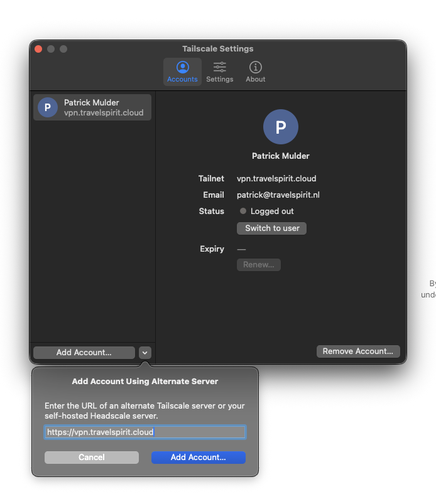Select Patrick Mulder account in sidebar list
436x504 pixels.
point(104,107)
